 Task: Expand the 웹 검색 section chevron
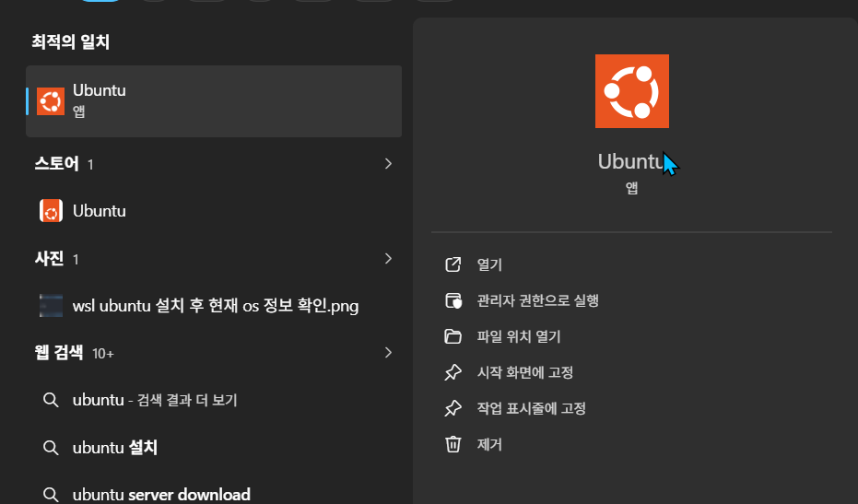pos(388,352)
